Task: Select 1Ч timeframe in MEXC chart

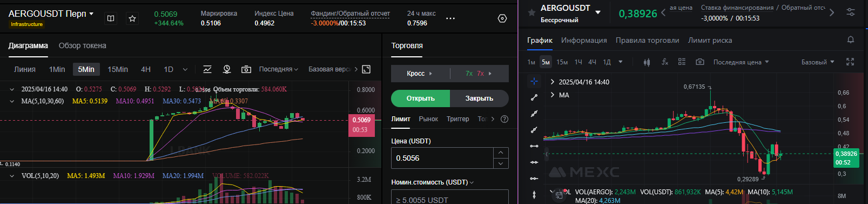Action: click(578, 62)
